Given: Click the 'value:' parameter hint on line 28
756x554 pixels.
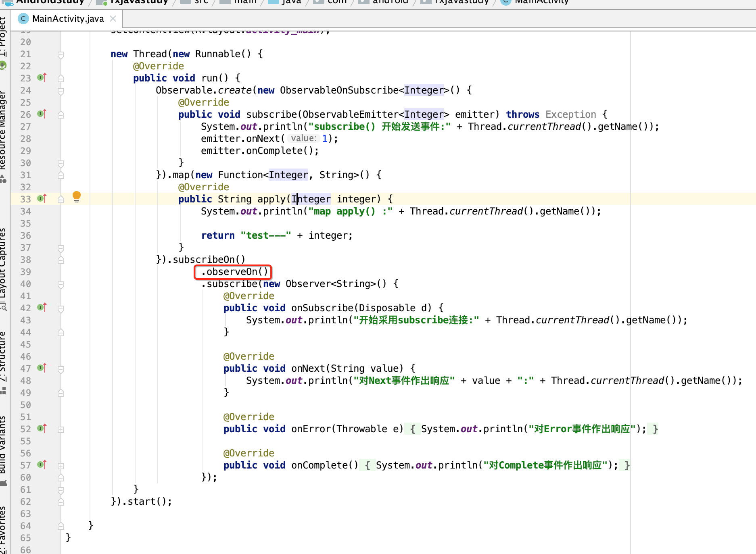Looking at the screenshot, I should 303,138.
